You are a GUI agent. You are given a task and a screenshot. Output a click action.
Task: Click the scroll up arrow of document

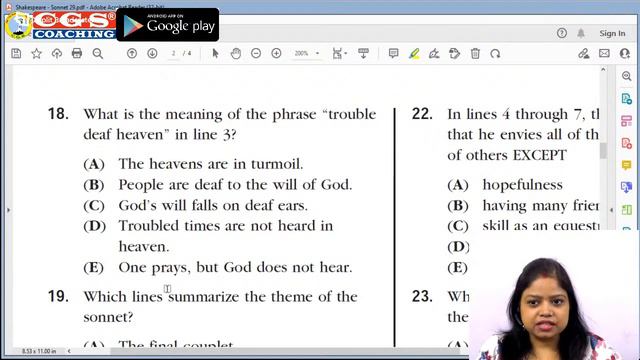point(603,70)
